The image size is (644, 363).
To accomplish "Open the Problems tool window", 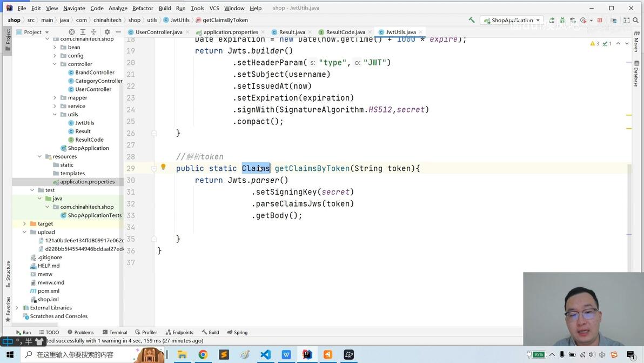I will coord(81,332).
